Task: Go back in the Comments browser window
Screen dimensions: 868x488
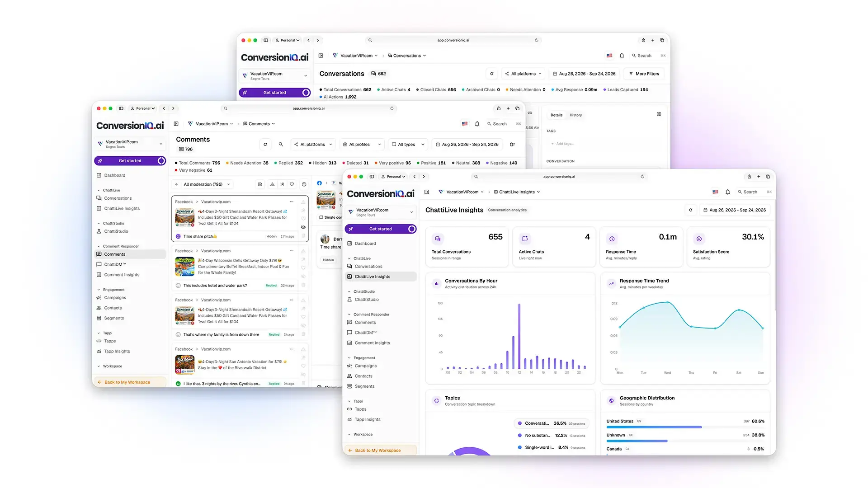Action: click(164, 108)
